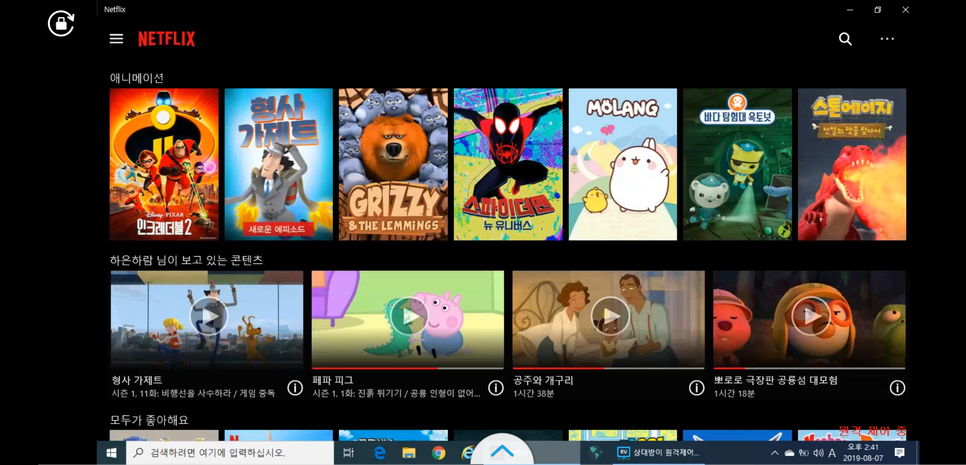
Task: Click the screen rotation lock icon
Action: tap(61, 24)
